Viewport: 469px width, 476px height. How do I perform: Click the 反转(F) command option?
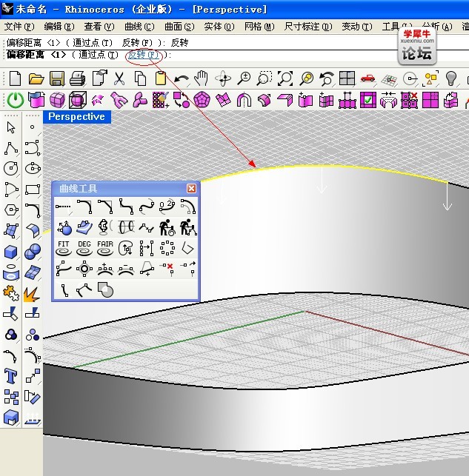(x=144, y=55)
